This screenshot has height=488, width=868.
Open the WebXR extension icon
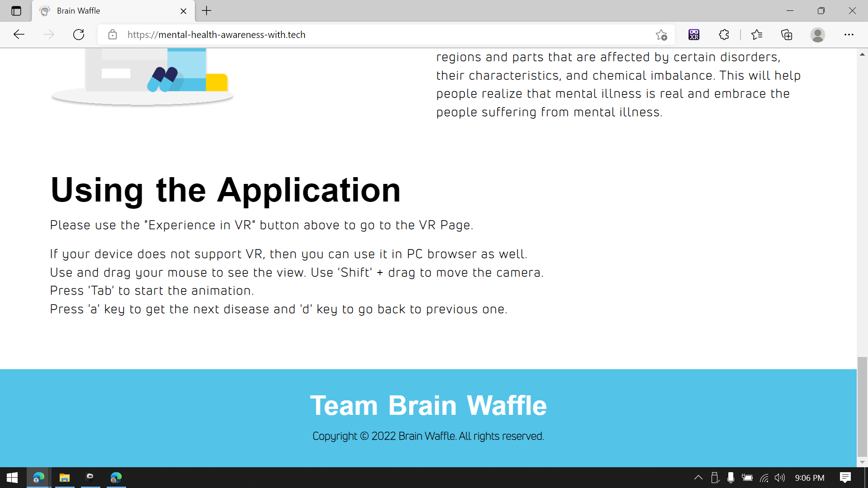(x=694, y=34)
